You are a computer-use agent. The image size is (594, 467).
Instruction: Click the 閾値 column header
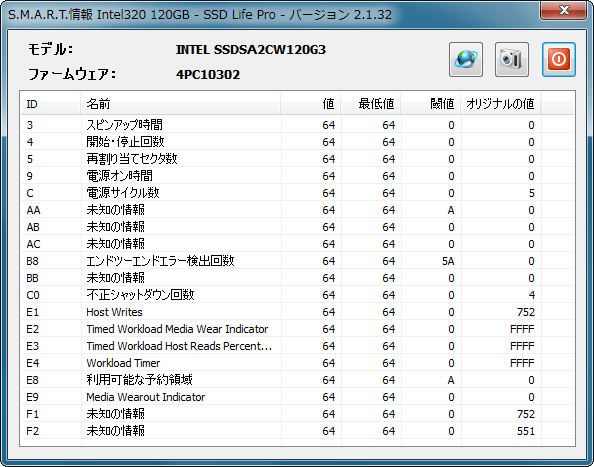pos(431,103)
